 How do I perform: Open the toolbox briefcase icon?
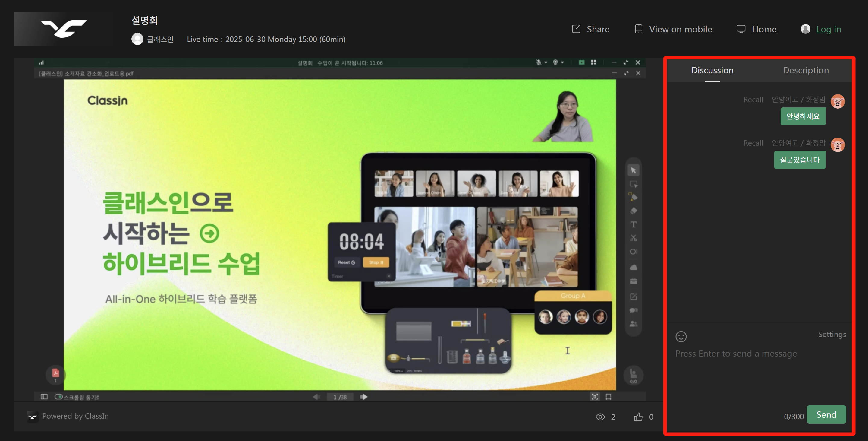634,281
